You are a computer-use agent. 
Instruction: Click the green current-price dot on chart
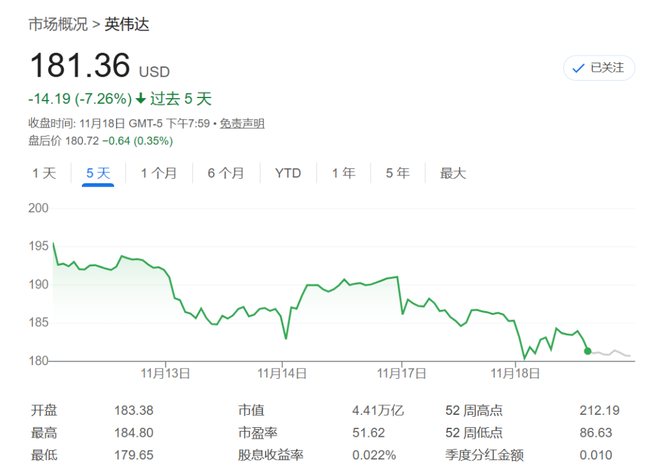(587, 351)
